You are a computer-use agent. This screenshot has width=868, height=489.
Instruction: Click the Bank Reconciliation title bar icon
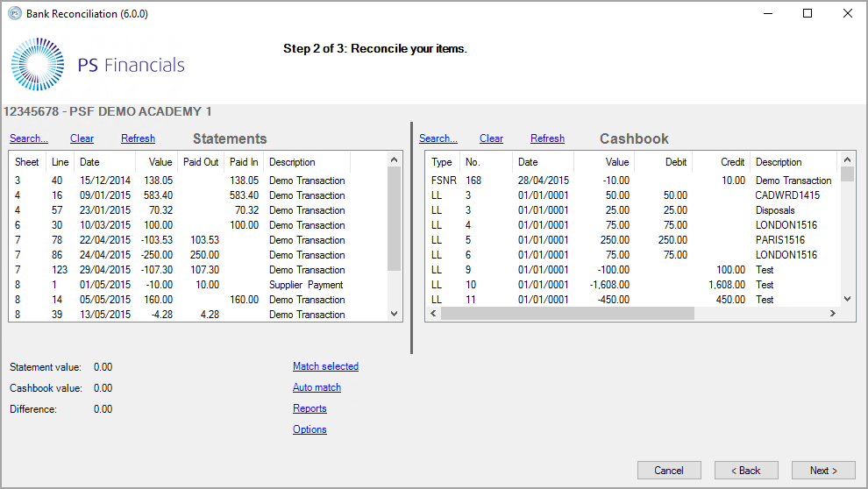coord(14,13)
